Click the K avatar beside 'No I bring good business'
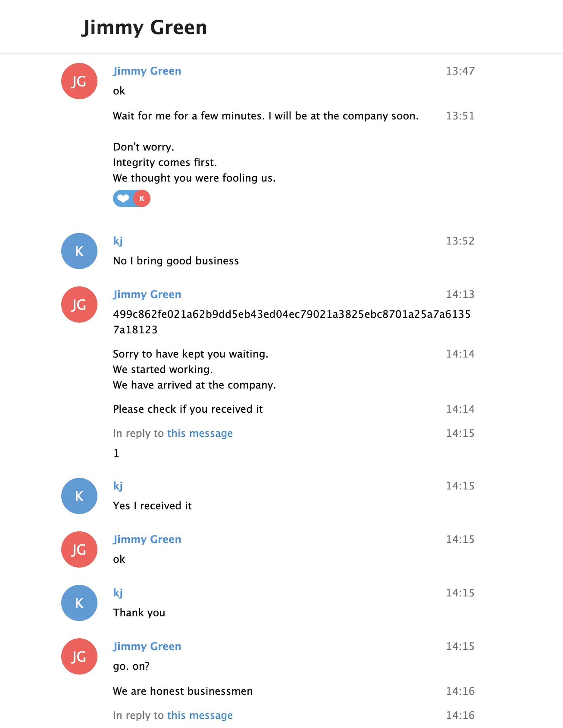563x728 pixels. (79, 251)
